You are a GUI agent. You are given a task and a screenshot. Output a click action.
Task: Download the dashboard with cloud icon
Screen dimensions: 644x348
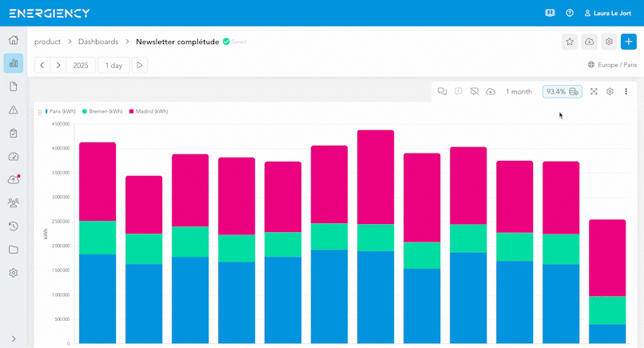[590, 42]
